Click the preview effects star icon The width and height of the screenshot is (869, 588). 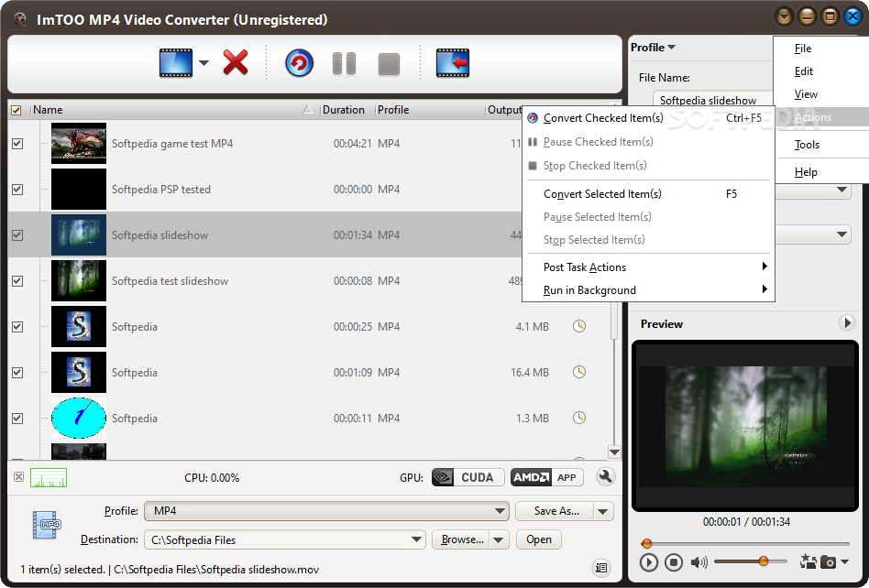808,561
